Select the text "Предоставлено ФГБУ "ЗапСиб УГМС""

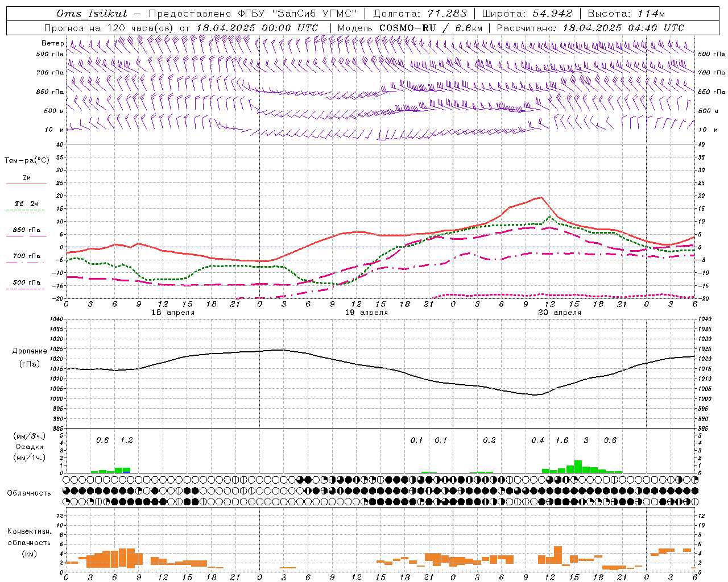pos(253,14)
